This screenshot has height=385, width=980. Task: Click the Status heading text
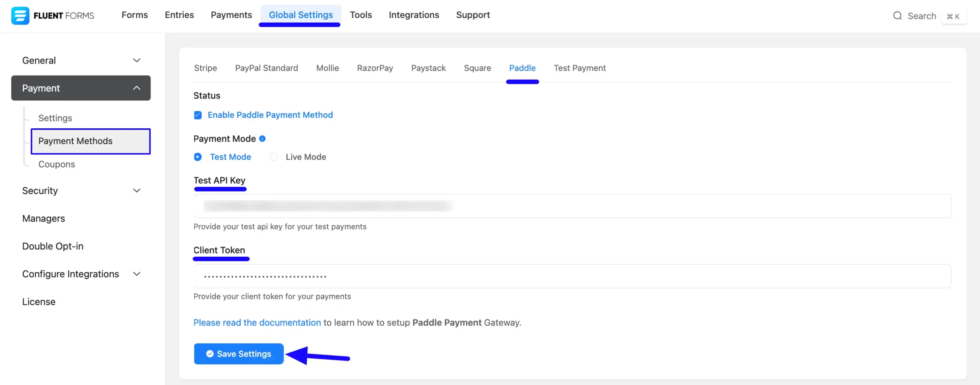point(207,96)
